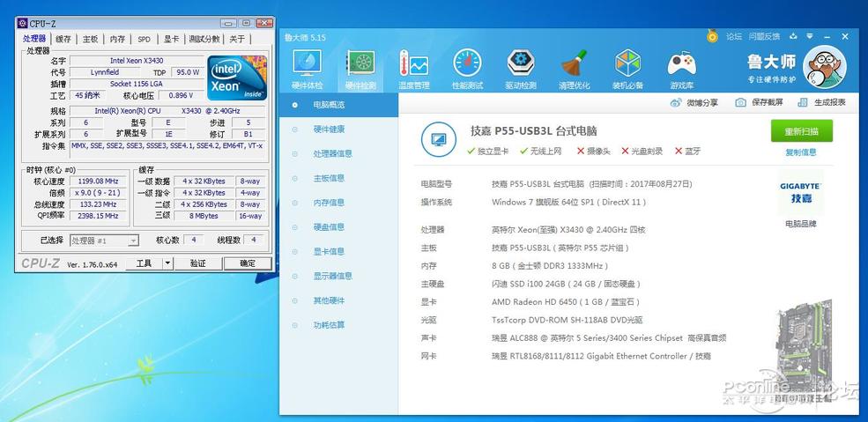Click the CPU-Z title bar app icon
This screenshot has width=868, height=422.
(22, 23)
